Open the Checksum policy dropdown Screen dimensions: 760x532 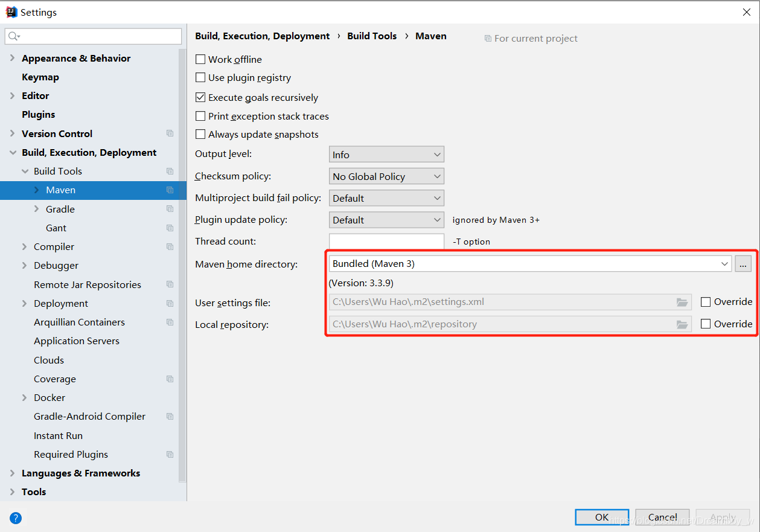tap(386, 176)
